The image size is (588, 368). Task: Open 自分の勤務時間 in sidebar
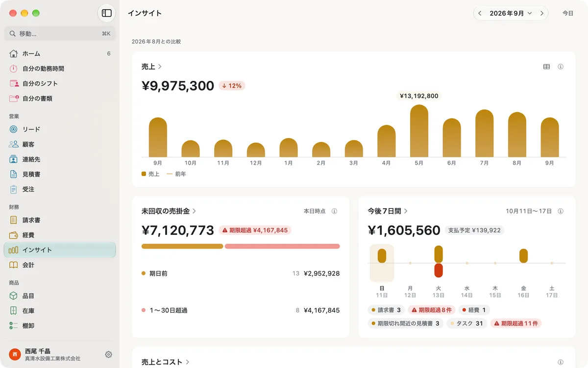click(x=60, y=69)
